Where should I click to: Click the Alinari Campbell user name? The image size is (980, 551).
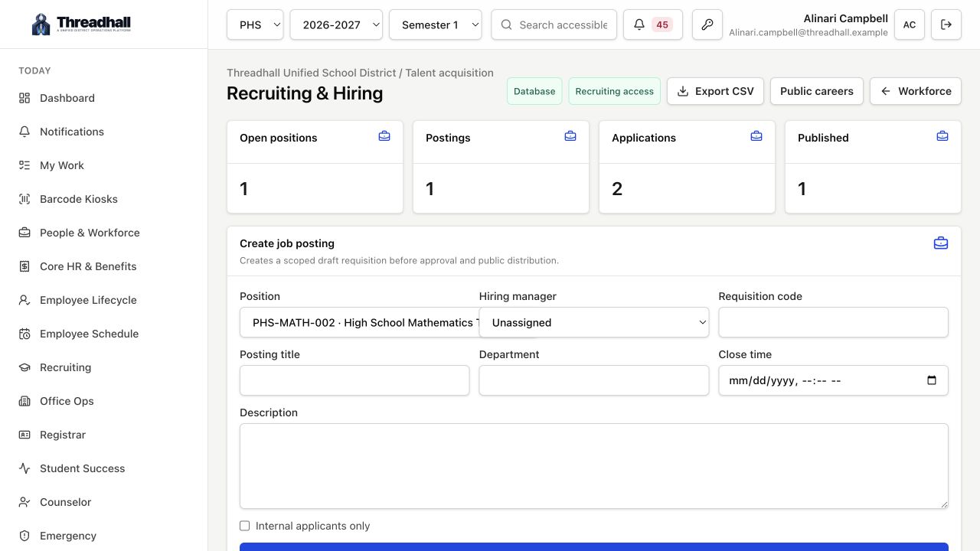tap(846, 18)
